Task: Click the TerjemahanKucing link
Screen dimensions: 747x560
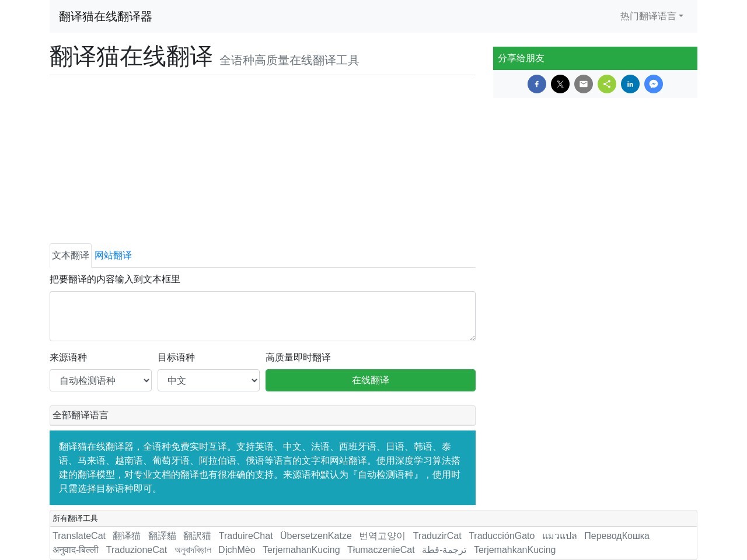Action: (x=301, y=549)
